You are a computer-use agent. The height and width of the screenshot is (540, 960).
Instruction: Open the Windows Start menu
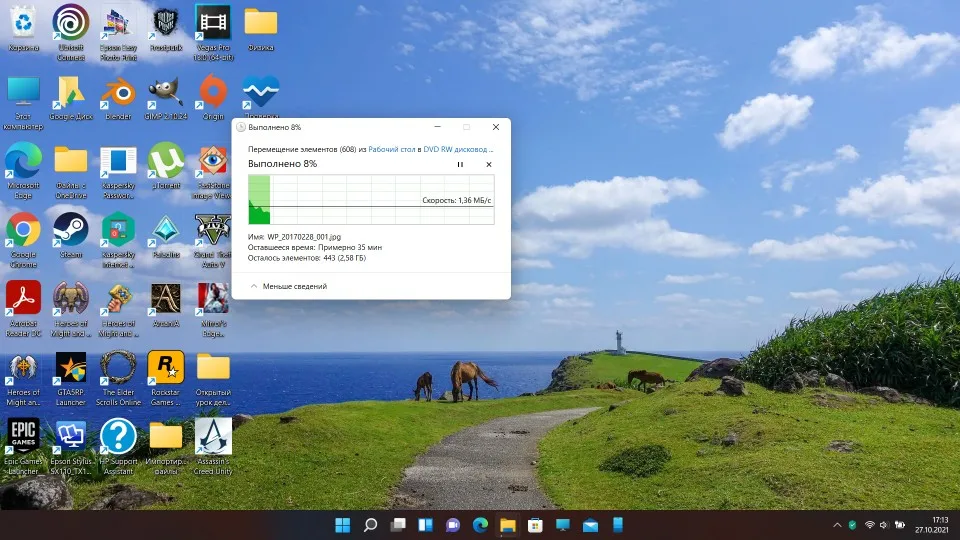click(x=343, y=525)
